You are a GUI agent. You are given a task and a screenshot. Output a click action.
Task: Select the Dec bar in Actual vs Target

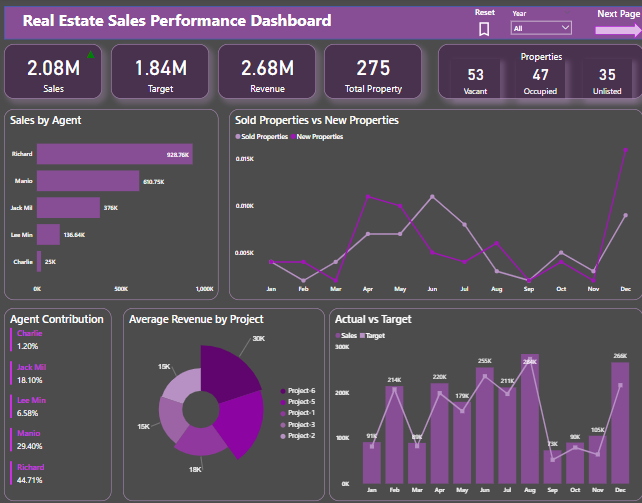(x=620, y=422)
